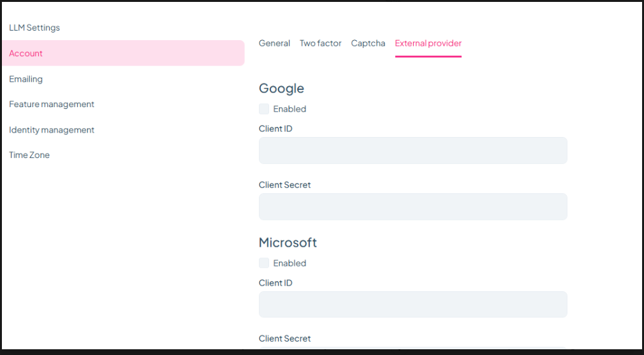This screenshot has height=355, width=644.
Task: Click the Google section heading
Action: click(281, 89)
